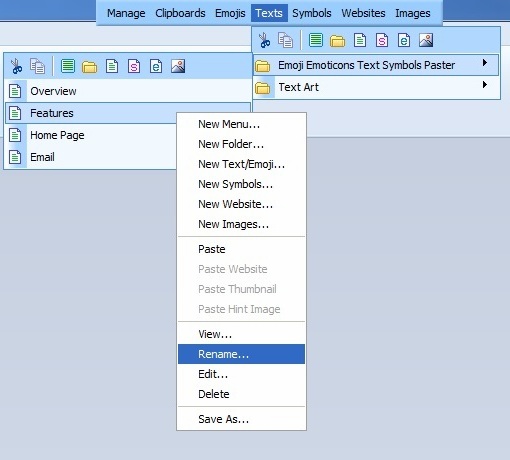Expand the Text Art submenu arrow
Viewport: 510px width, 460px height.
485,85
